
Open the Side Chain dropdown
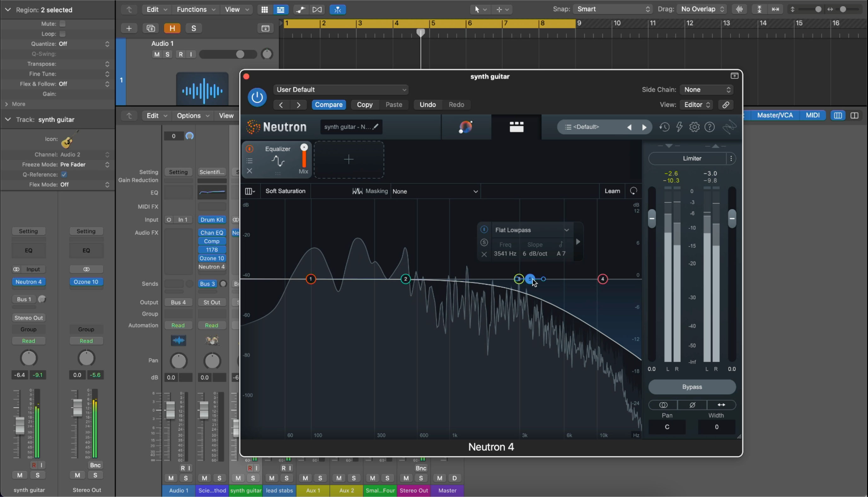[706, 89]
